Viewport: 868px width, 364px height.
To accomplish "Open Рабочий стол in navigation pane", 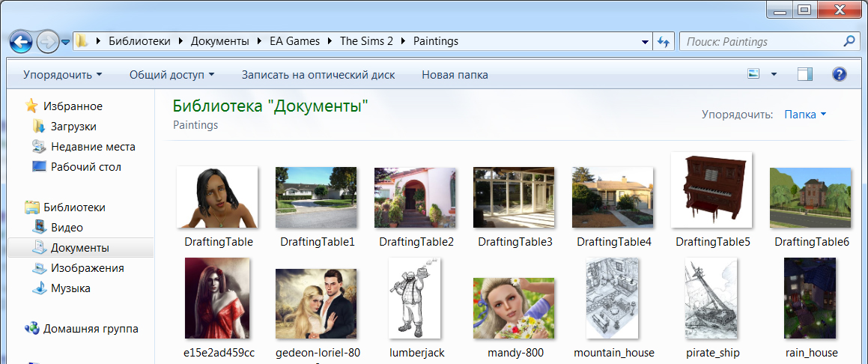I will pyautogui.click(x=86, y=167).
